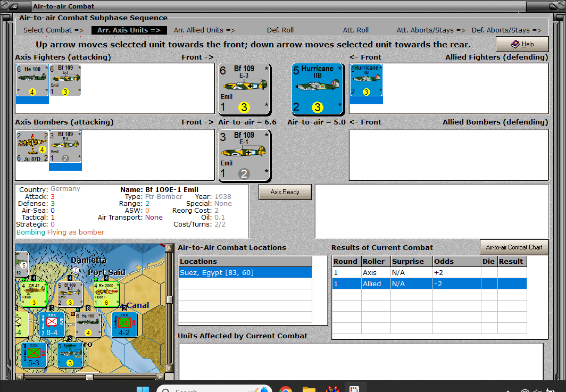Open the Help button
Screen dimensions: 566x392
pyautogui.click(x=522, y=44)
